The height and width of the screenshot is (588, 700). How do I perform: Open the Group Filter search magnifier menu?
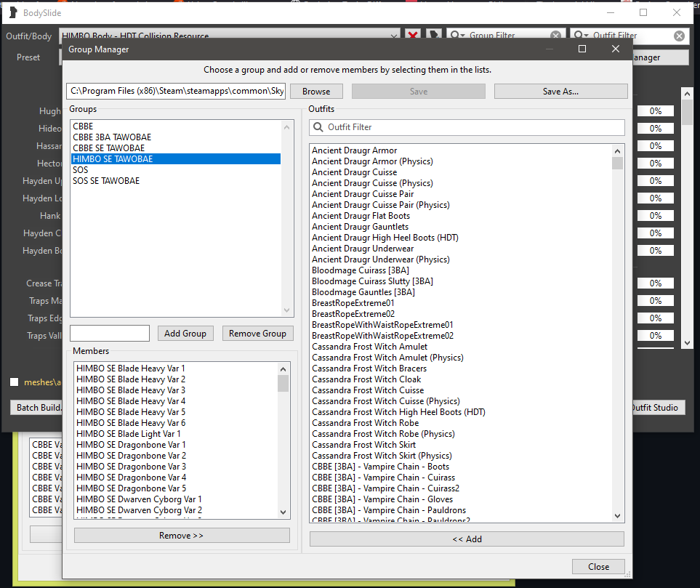point(456,35)
